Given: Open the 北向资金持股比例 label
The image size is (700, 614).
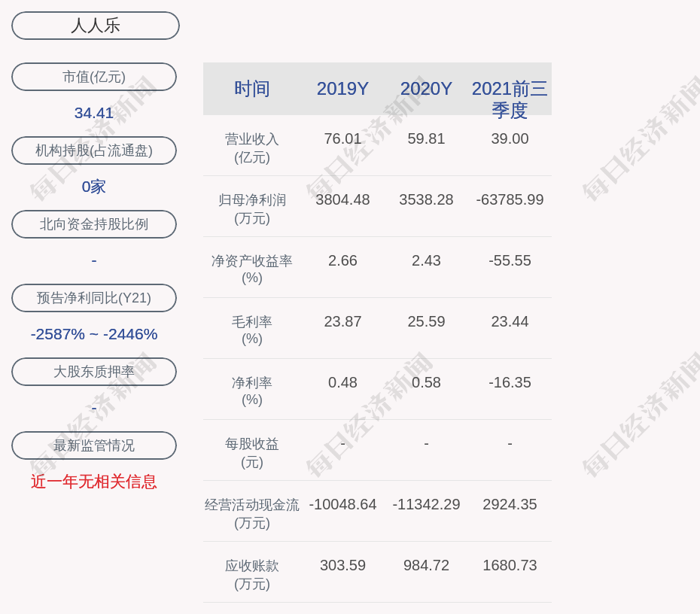Looking at the screenshot, I should pyautogui.click(x=94, y=224).
